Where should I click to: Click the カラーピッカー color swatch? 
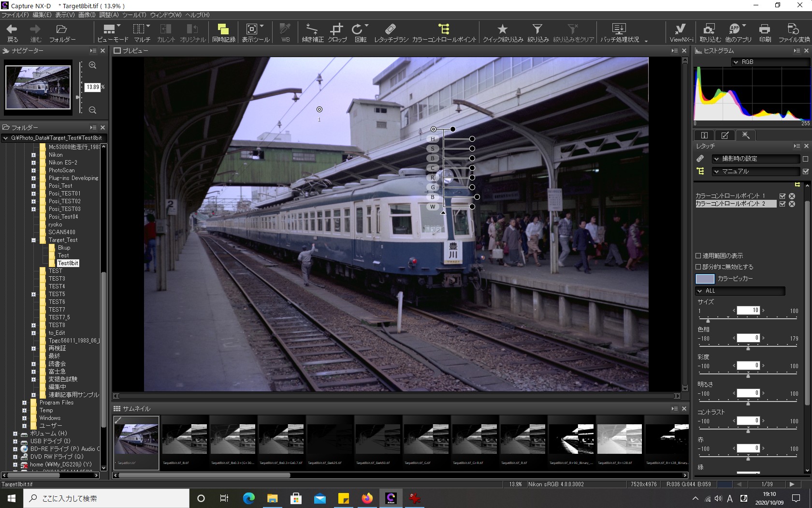705,279
